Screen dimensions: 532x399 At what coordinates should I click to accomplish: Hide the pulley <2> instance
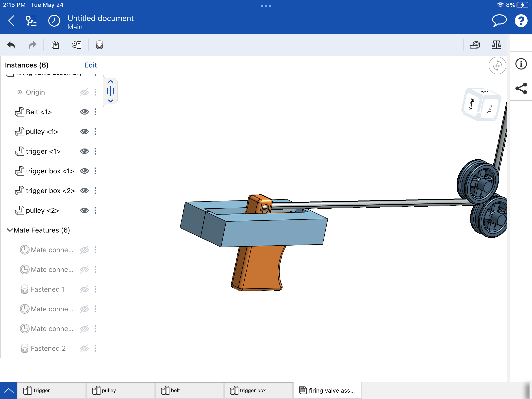84,210
